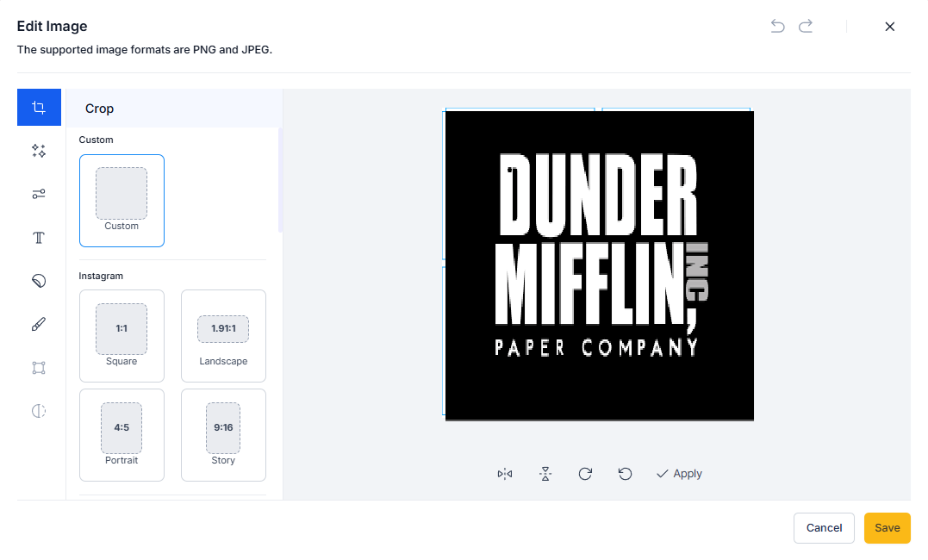The image size is (928, 560).
Task: Open the Frame tool
Action: (39, 368)
